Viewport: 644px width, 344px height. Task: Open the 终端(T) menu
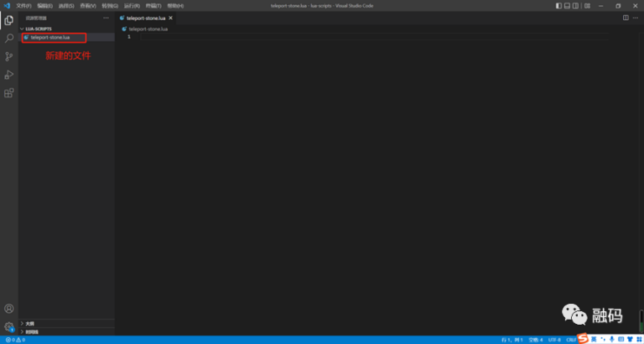click(153, 5)
